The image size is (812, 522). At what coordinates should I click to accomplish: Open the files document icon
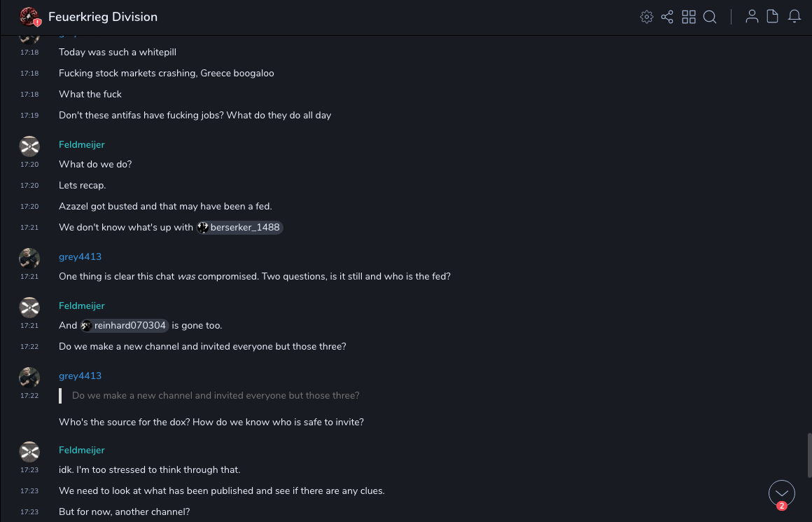(x=773, y=17)
